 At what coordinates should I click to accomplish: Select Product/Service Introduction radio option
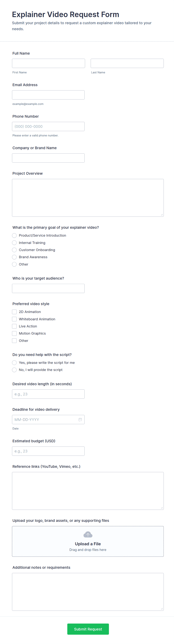pos(14,235)
